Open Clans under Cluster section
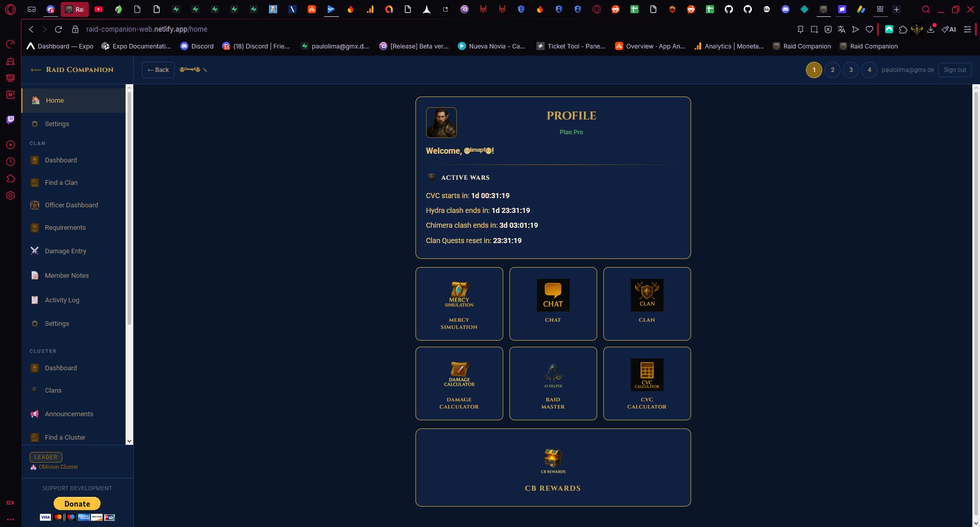 (74, 391)
